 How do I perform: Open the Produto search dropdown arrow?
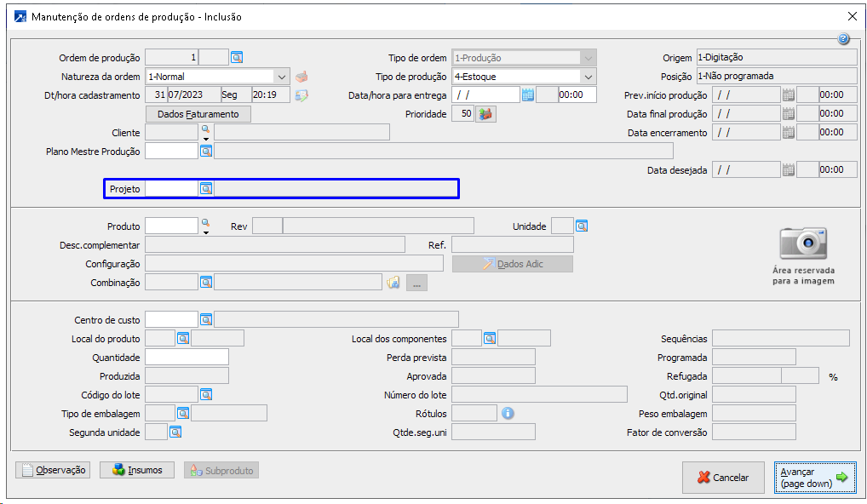205,232
